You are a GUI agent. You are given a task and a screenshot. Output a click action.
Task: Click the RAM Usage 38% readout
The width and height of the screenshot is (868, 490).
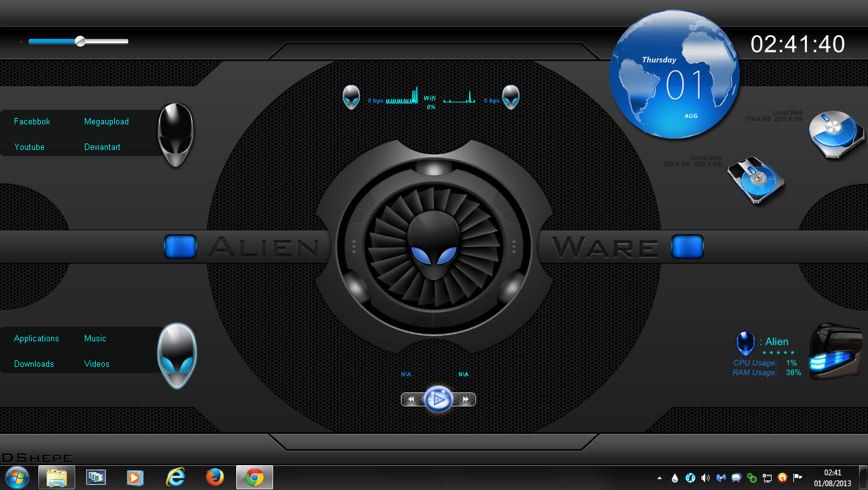point(767,373)
